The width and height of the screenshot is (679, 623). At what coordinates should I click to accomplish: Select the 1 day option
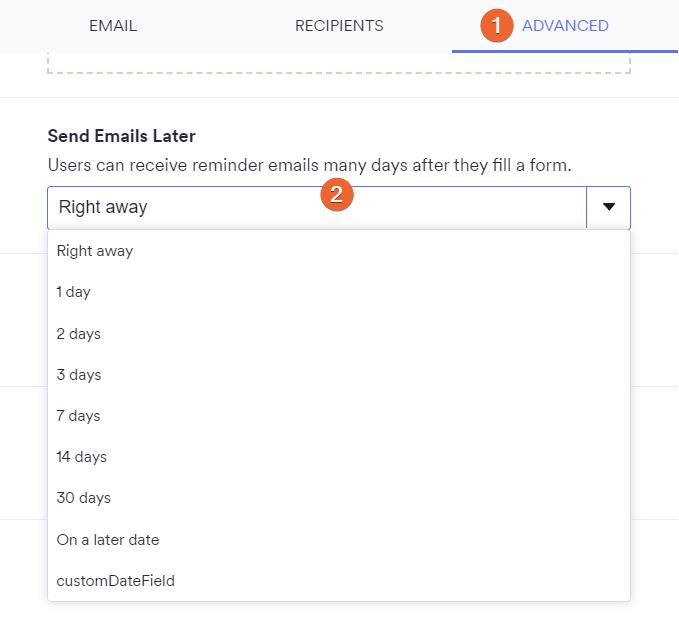74,292
